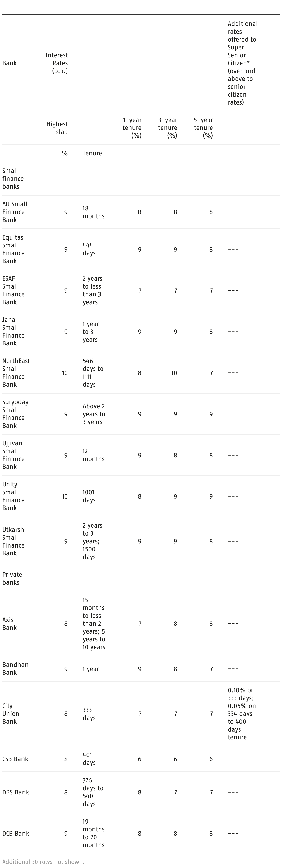Click DCB Bank's 19 months to 20 months cell
The height and width of the screenshot is (868, 282).
point(93,833)
